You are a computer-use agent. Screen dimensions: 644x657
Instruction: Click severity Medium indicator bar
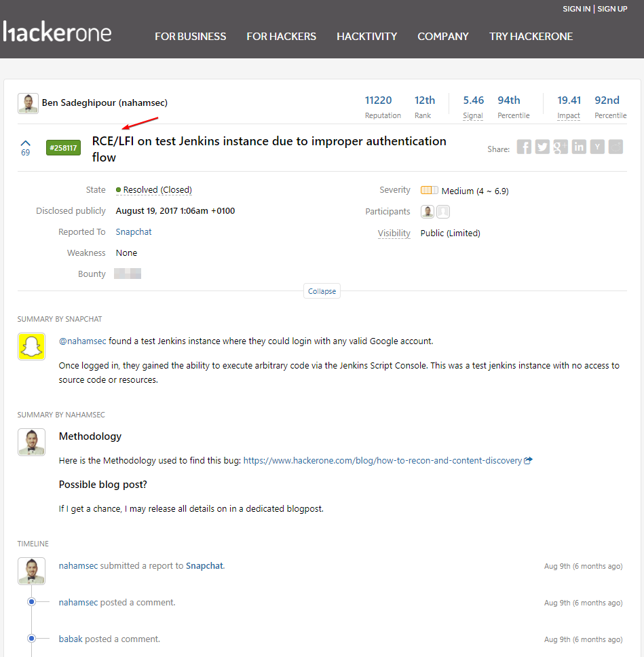click(x=430, y=190)
